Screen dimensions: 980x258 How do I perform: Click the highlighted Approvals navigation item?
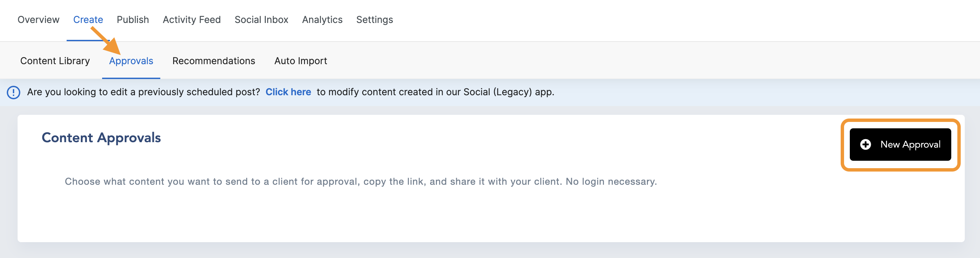tap(131, 61)
